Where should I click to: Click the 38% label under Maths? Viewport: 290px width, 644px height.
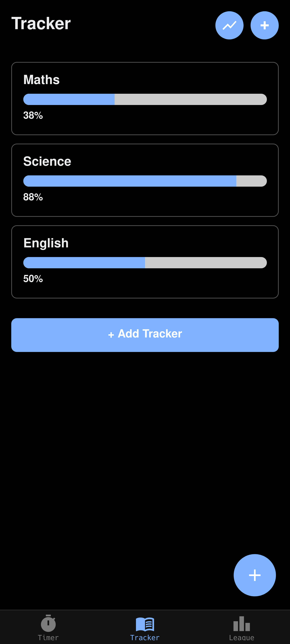[33, 115]
